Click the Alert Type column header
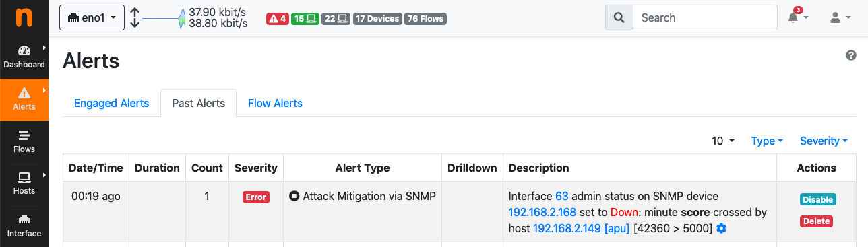868x247 pixels. (x=363, y=168)
